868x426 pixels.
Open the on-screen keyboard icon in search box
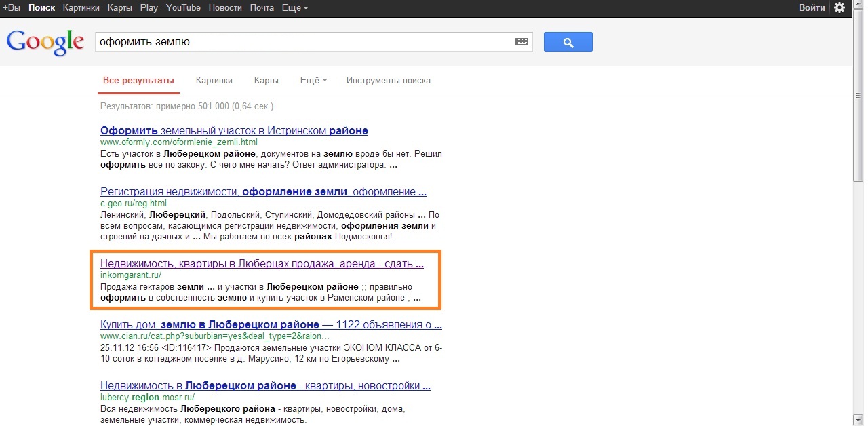click(x=521, y=42)
